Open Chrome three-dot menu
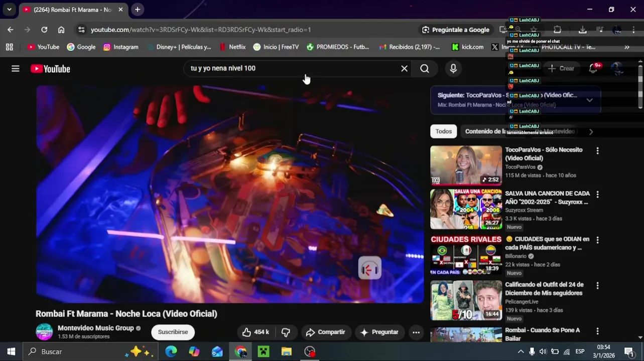This screenshot has height=361, width=644. click(633, 30)
